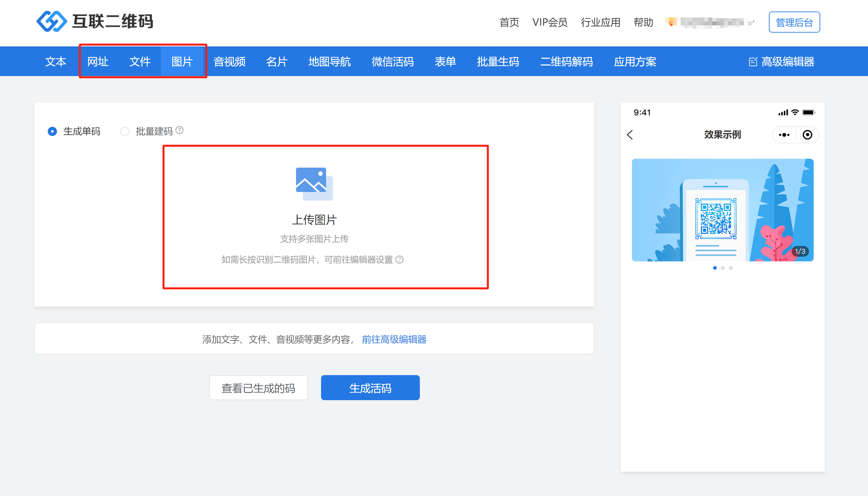Click help icon next to 批量建码
The image size is (868, 496).
[x=179, y=130]
